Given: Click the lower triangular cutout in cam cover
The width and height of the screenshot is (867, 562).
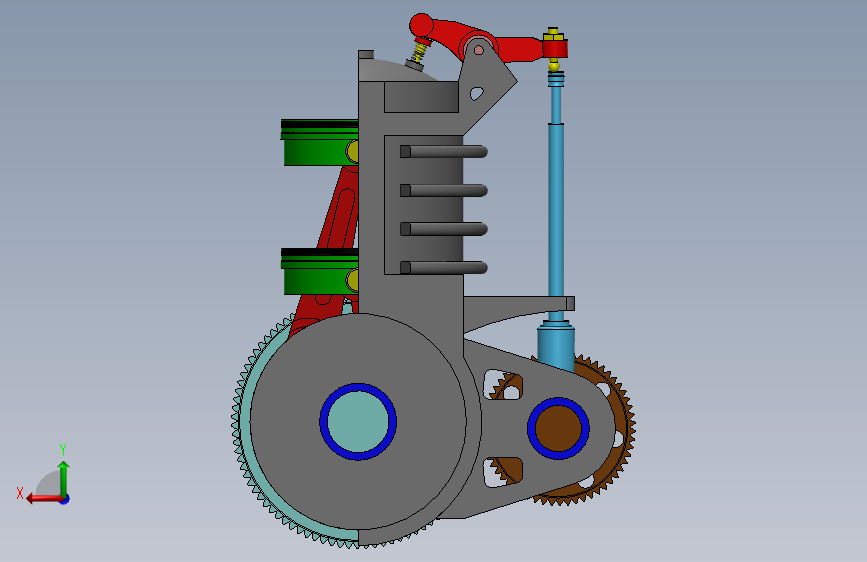Looking at the screenshot, I should [x=503, y=472].
